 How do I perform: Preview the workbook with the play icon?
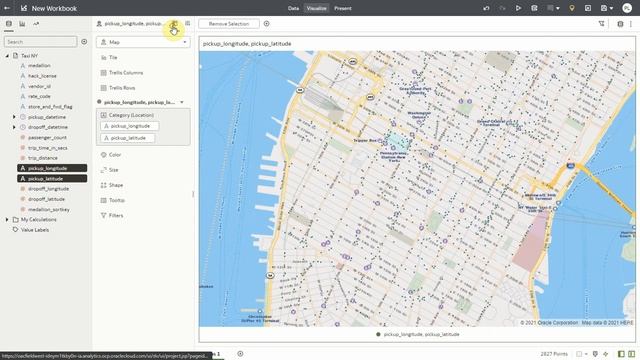click(518, 8)
